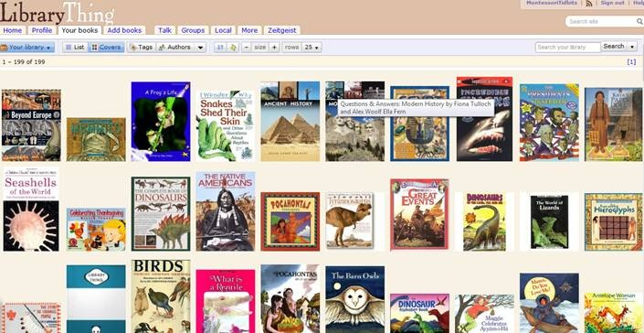Open the Antelope Woman book cover
The width and height of the screenshot is (644, 333).
tap(614, 313)
